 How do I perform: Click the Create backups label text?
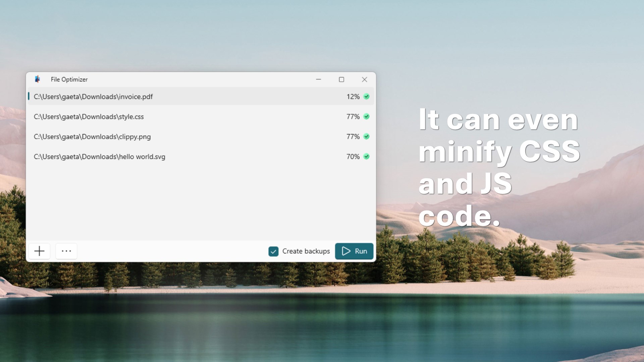pos(306,251)
